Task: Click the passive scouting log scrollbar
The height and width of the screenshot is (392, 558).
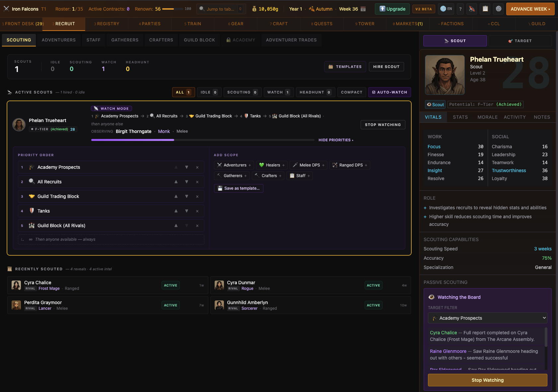Action: coord(546,337)
